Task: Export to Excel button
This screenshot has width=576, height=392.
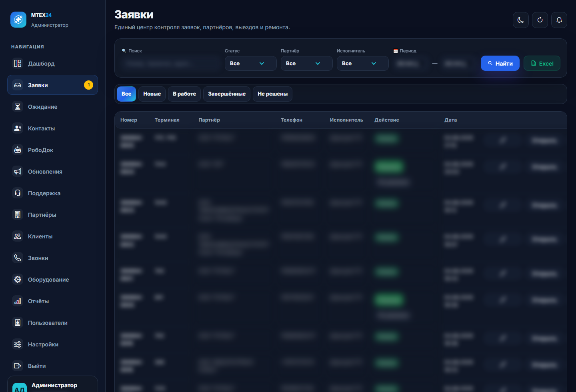Action: [542, 63]
